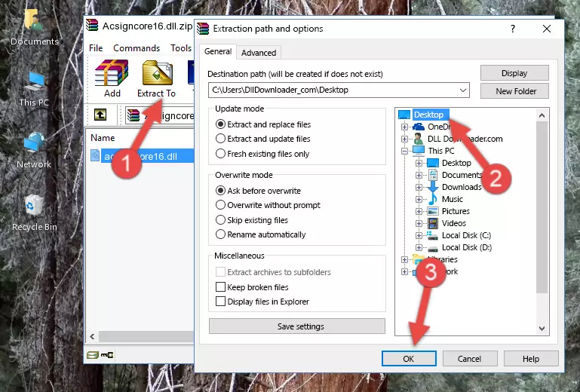Open the Commands menu in WinRAR
The height and width of the screenshot is (392, 580).
(x=137, y=48)
